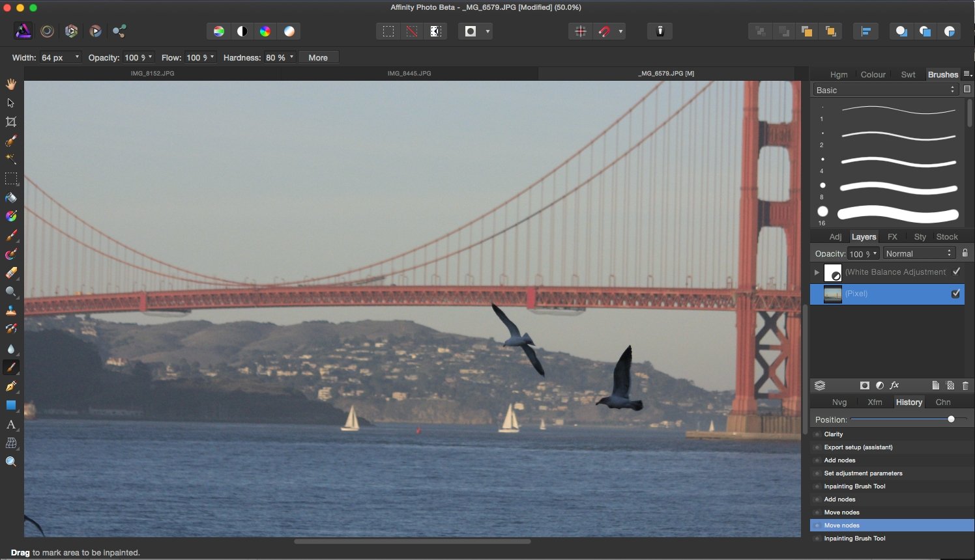This screenshot has height=560, width=975.
Task: Select the Zoom tool
Action: (x=10, y=461)
